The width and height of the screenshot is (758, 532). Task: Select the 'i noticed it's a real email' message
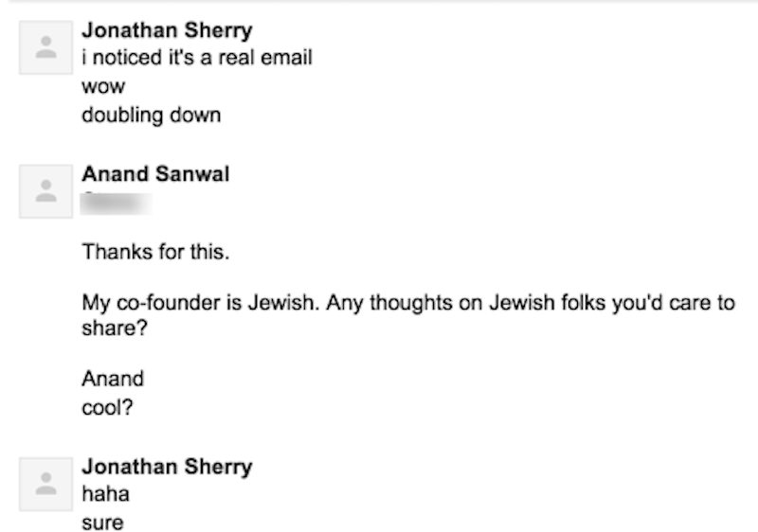(x=197, y=58)
